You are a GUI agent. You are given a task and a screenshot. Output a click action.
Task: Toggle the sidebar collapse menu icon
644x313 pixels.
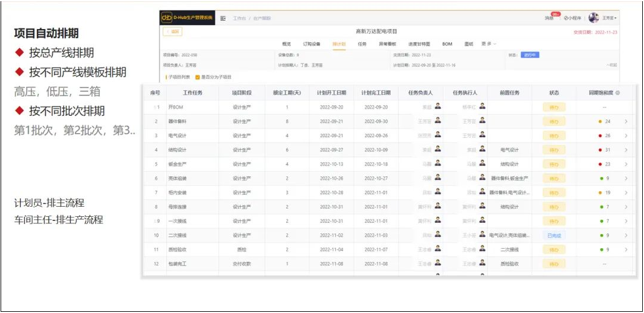223,18
